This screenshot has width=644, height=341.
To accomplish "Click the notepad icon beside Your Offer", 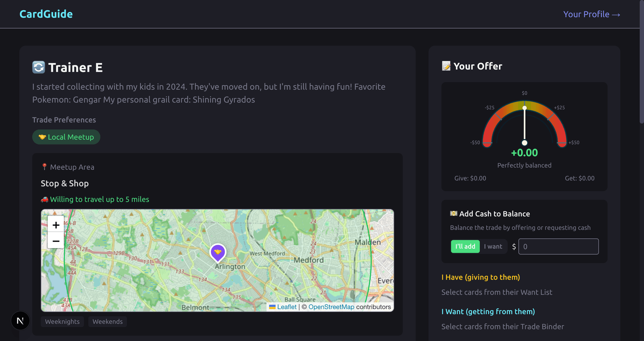I will point(446,66).
